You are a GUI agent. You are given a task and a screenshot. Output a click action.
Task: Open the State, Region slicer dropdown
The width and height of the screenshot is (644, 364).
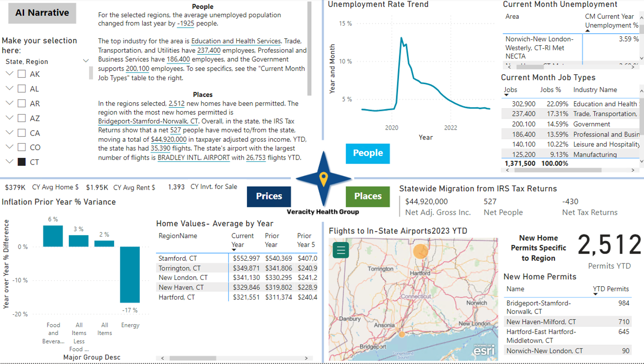[86, 61]
